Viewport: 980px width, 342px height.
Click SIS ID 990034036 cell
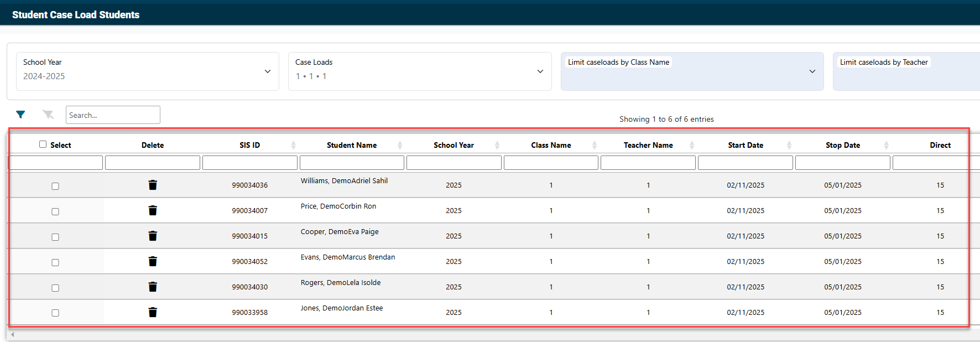(x=250, y=185)
